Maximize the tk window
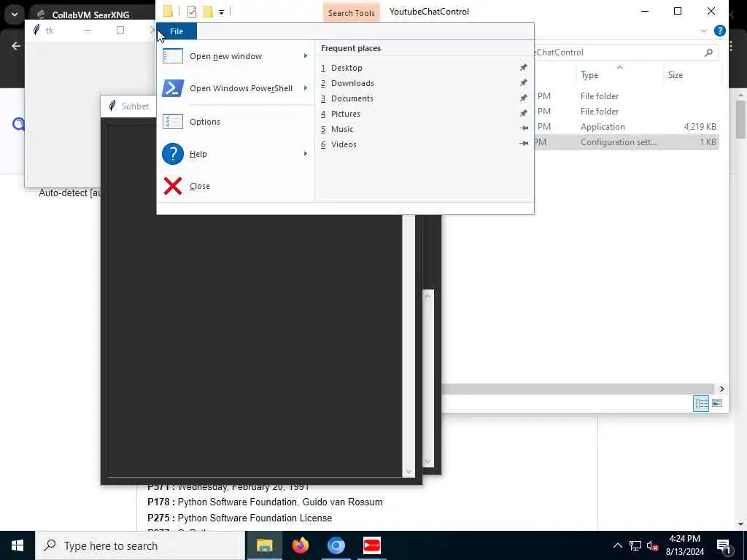 pyautogui.click(x=120, y=30)
